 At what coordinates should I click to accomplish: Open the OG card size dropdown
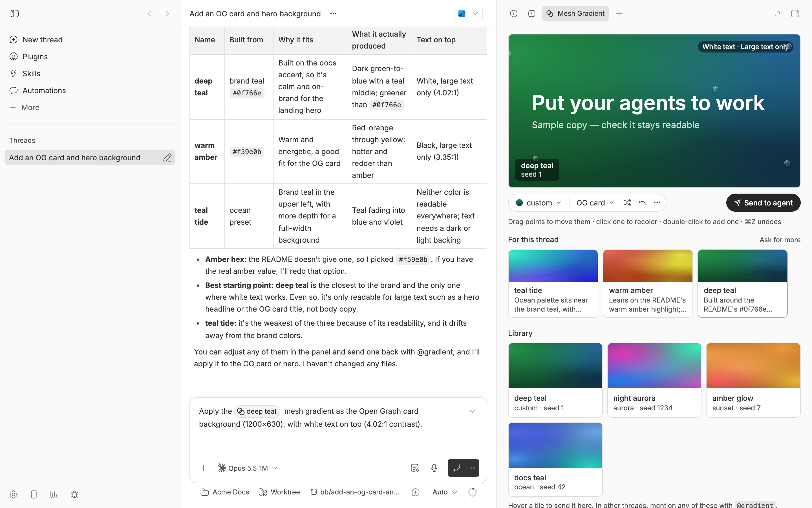(x=595, y=203)
